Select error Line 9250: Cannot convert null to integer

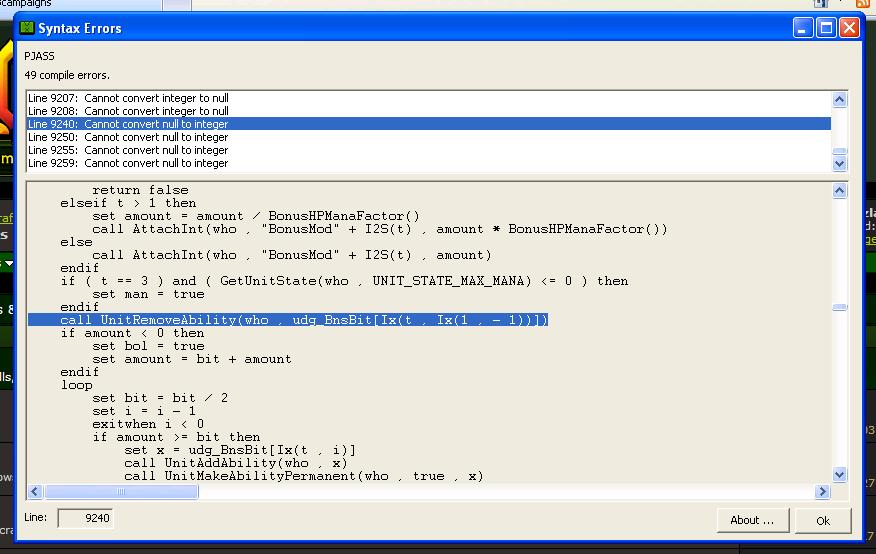click(429, 137)
